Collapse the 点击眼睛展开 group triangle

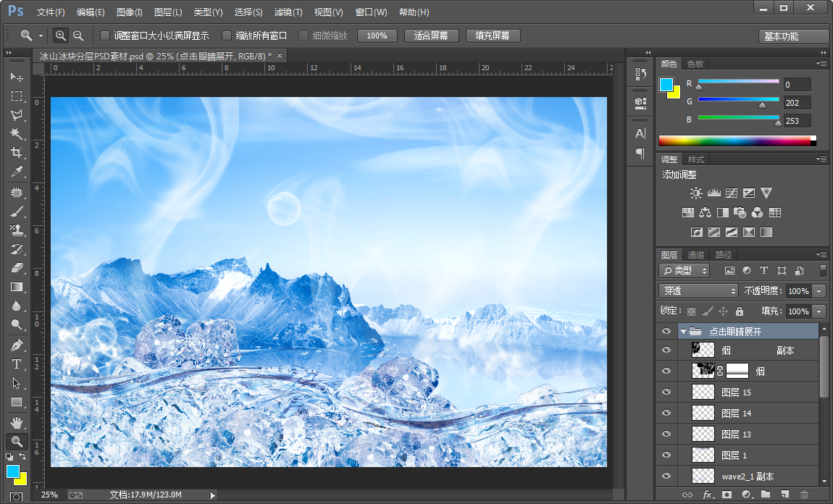(683, 332)
